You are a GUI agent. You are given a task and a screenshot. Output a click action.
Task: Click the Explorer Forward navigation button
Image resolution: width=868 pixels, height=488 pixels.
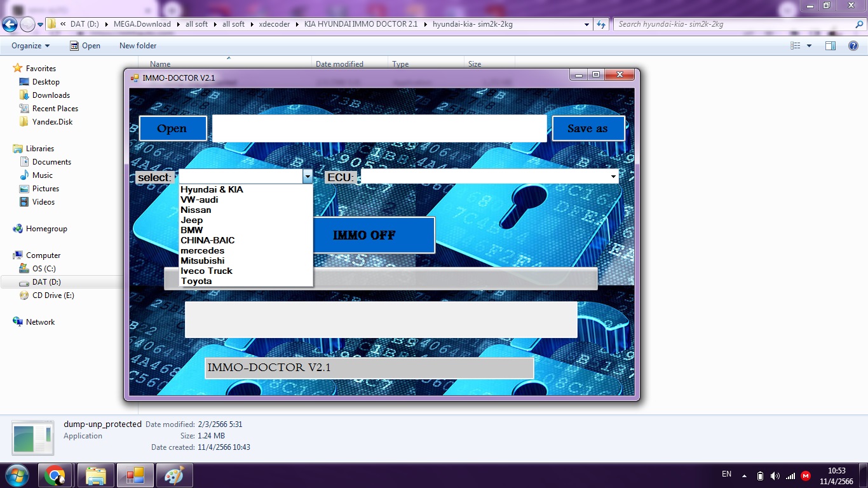(x=27, y=25)
